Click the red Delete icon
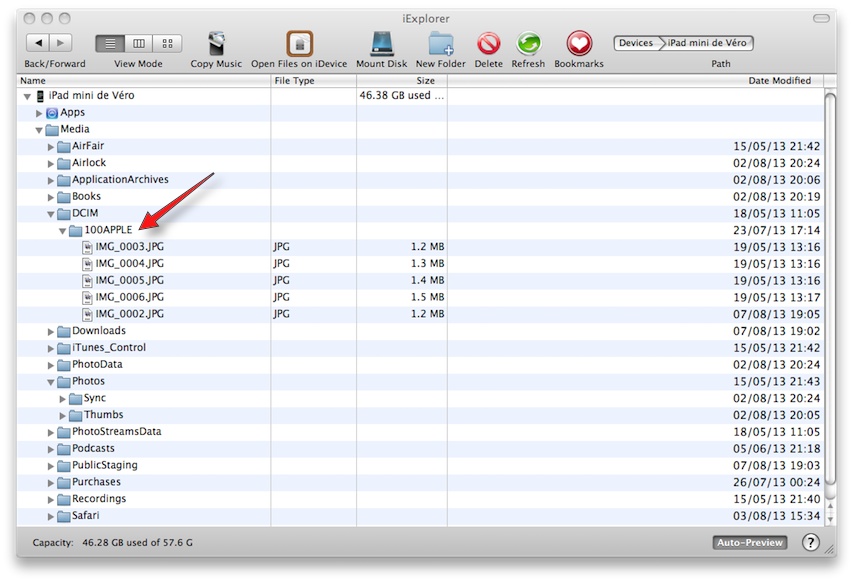Viewport: 854px width, 582px height. click(489, 44)
